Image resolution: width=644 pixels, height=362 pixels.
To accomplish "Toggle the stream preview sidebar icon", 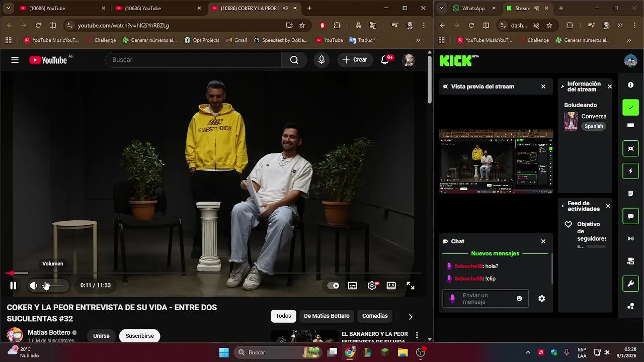I will (x=631, y=148).
